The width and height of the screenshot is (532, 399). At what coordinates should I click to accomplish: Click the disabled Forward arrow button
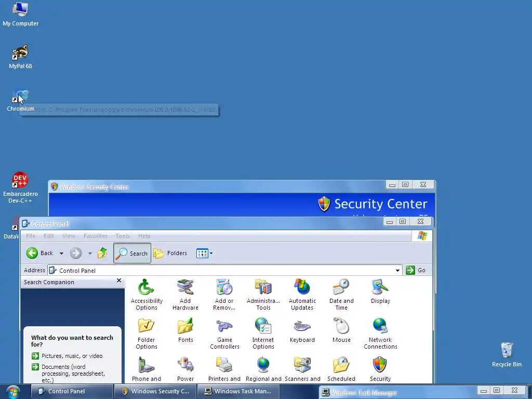point(76,253)
